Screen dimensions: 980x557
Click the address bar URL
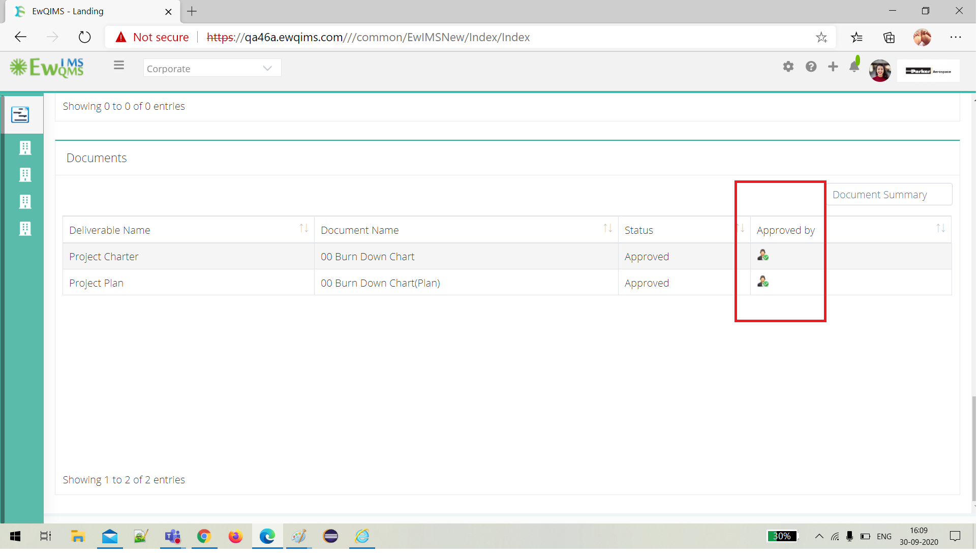(x=368, y=37)
